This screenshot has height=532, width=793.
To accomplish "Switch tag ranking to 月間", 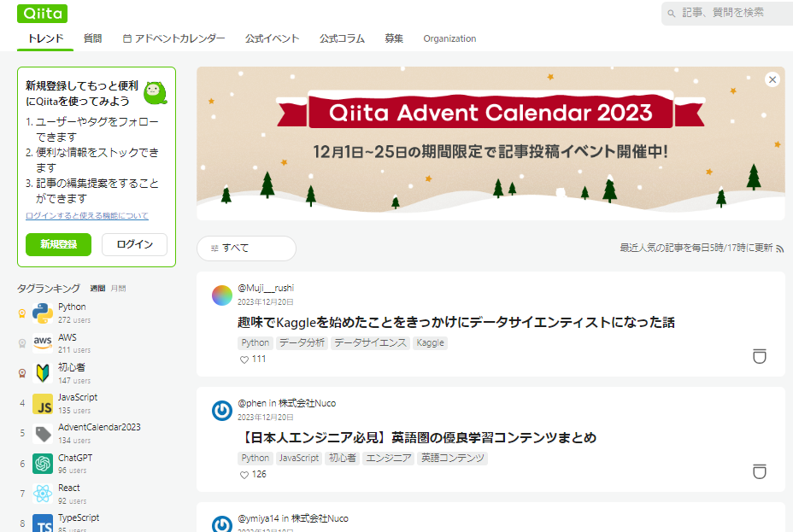I will point(118,289).
